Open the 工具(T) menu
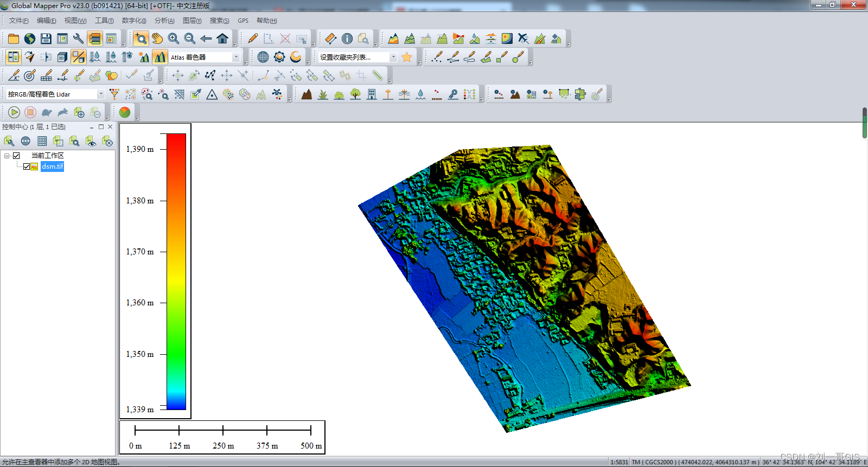This screenshot has width=868, height=467. [104, 21]
